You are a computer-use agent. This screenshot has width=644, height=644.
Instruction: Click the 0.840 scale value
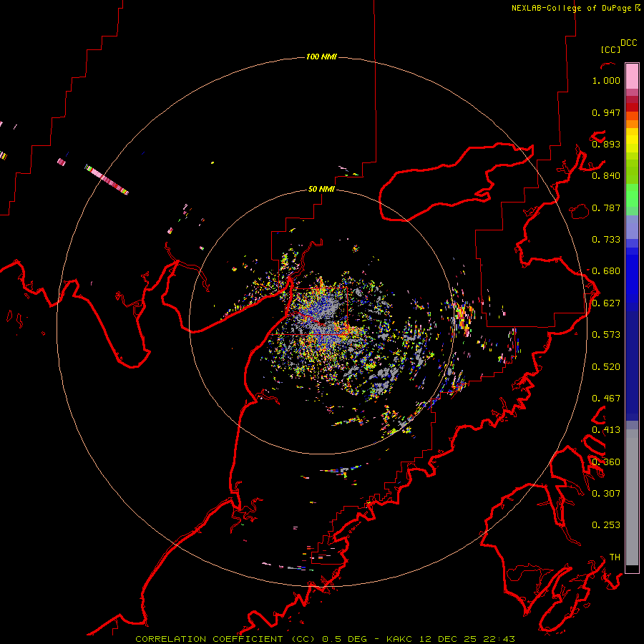pos(606,176)
